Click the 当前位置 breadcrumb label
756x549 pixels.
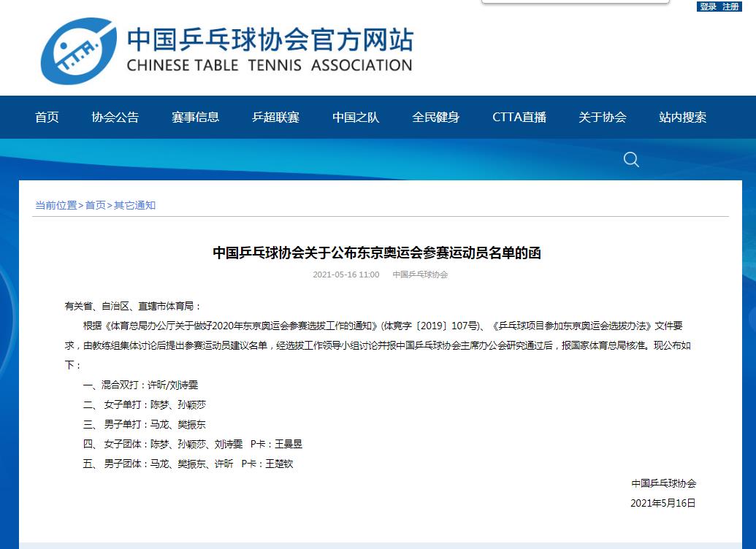coord(56,205)
